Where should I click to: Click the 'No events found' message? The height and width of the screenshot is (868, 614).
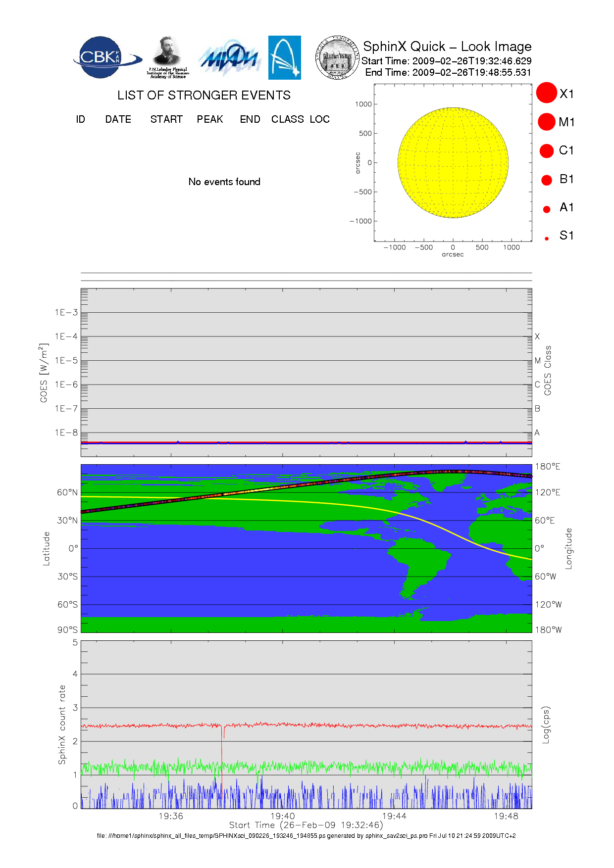[x=224, y=182]
